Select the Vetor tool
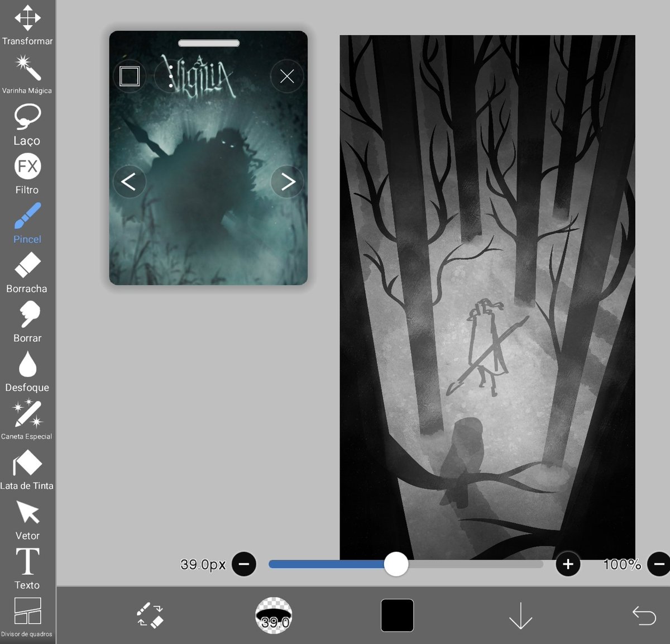The image size is (670, 644). click(27, 520)
